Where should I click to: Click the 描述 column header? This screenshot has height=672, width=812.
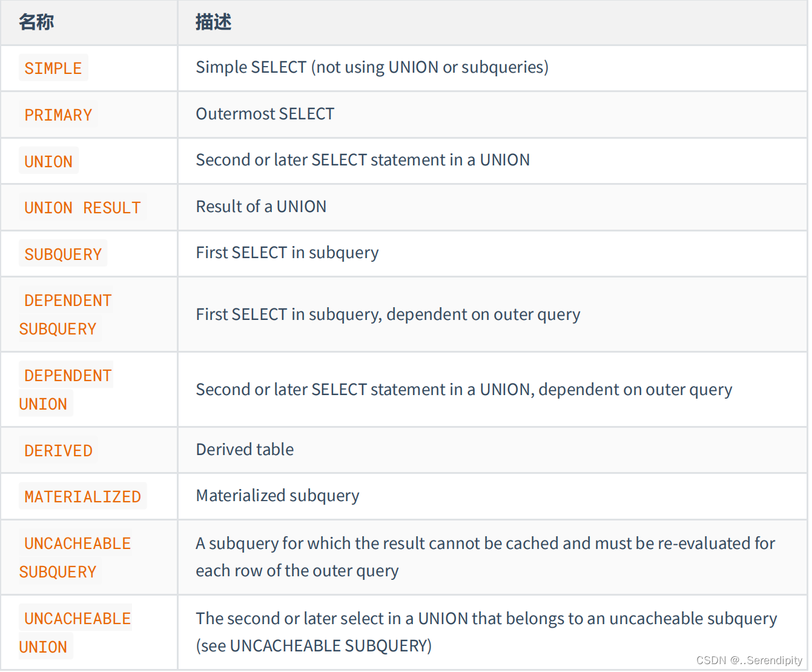(x=213, y=22)
